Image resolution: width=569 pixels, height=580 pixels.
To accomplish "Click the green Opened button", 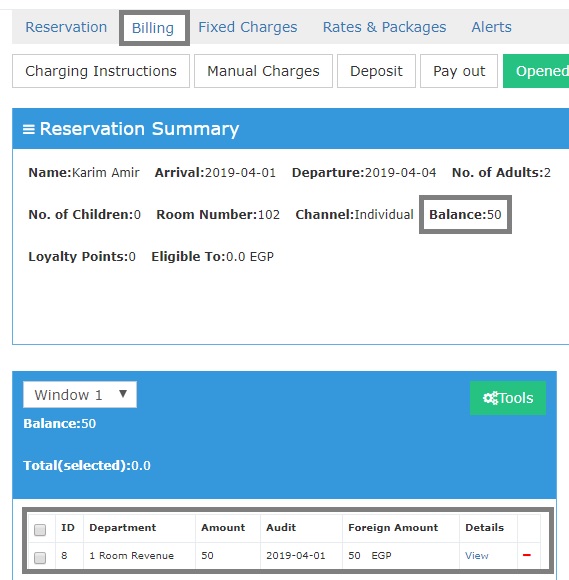I will [x=536, y=71].
